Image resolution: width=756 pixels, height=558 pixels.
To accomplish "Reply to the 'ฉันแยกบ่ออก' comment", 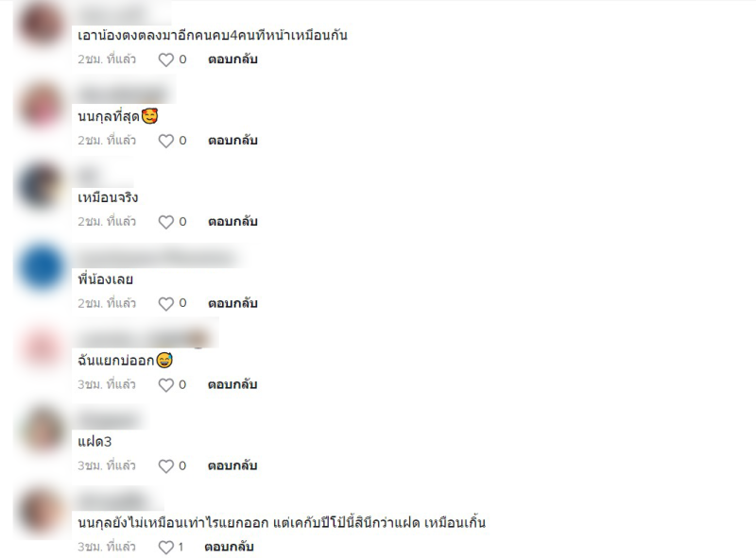I will click(232, 384).
